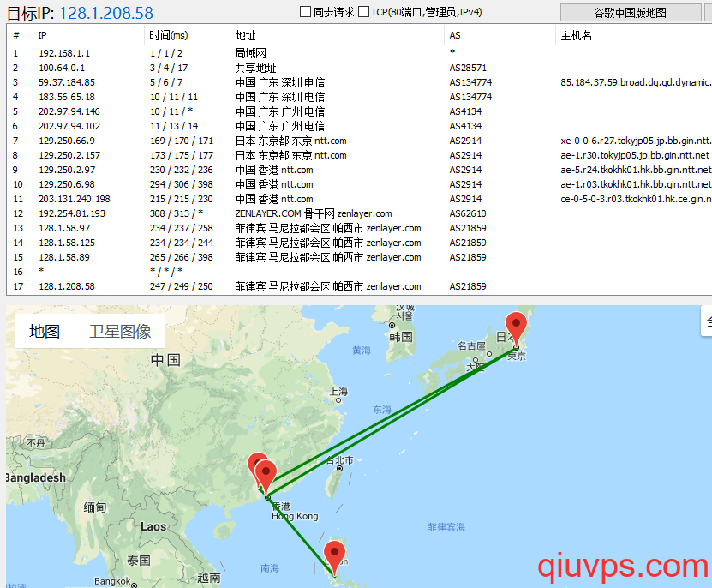The height and width of the screenshot is (588, 712).
Task: Select final hop 17 IP 128.1.208.58
Action: coord(67,286)
